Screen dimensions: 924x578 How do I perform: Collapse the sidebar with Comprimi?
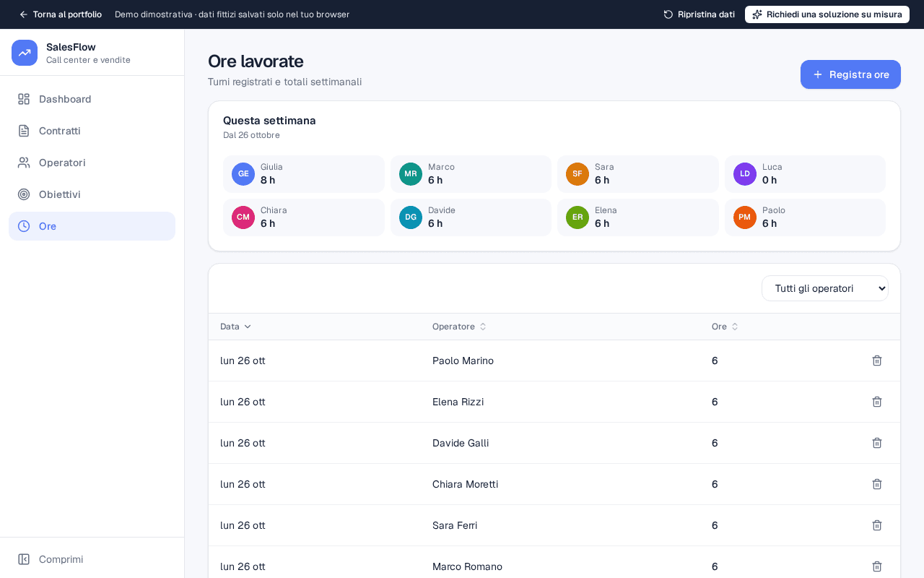92,559
